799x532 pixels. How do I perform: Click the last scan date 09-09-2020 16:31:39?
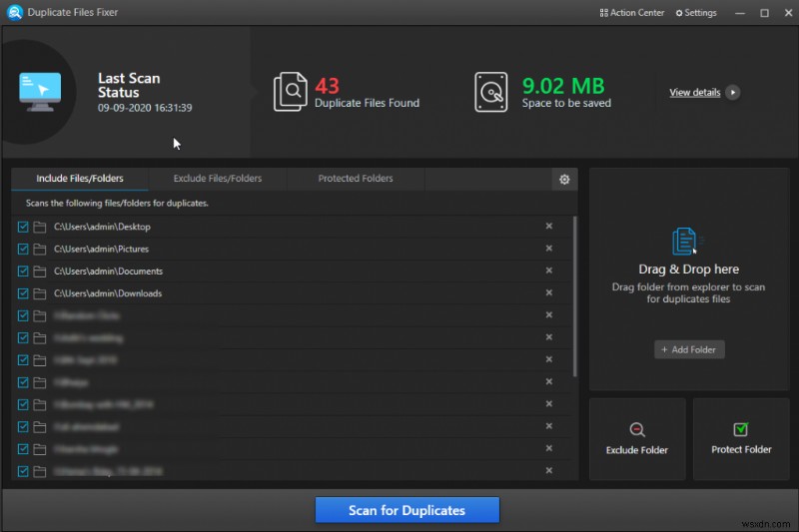[x=145, y=108]
